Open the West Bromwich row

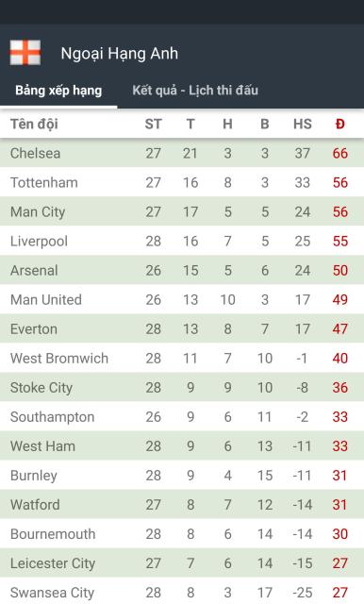click(x=182, y=358)
